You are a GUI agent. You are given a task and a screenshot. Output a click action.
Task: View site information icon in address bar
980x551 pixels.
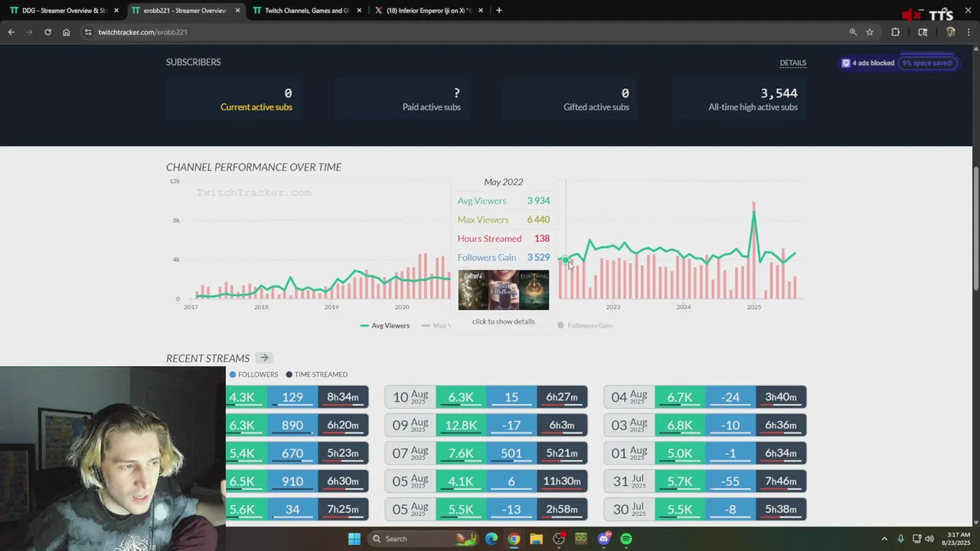(x=88, y=32)
